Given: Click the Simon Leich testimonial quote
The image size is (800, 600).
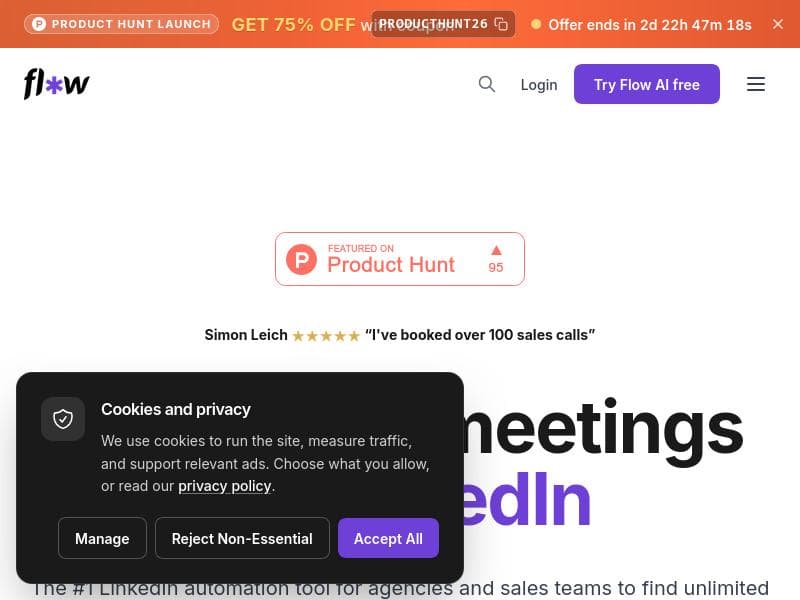Looking at the screenshot, I should (480, 335).
